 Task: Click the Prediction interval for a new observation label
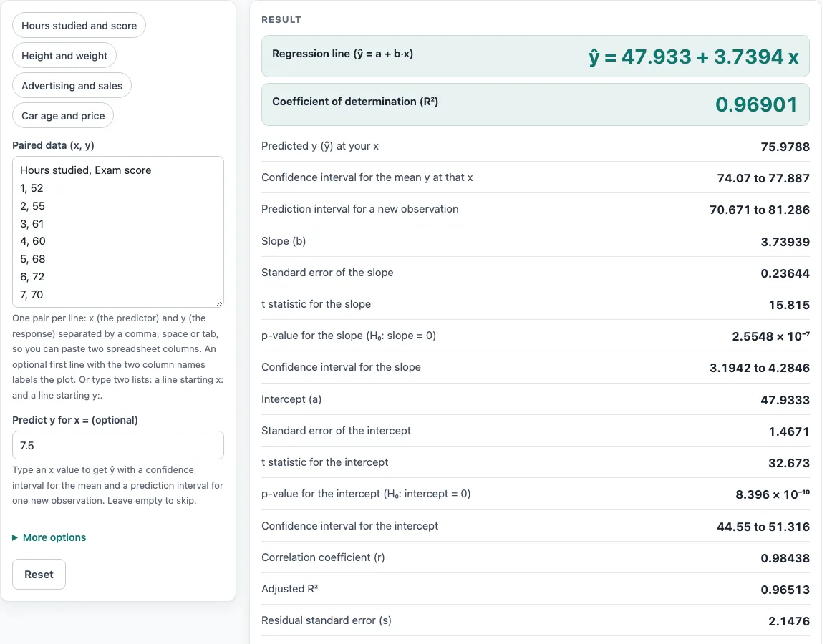[x=359, y=208]
